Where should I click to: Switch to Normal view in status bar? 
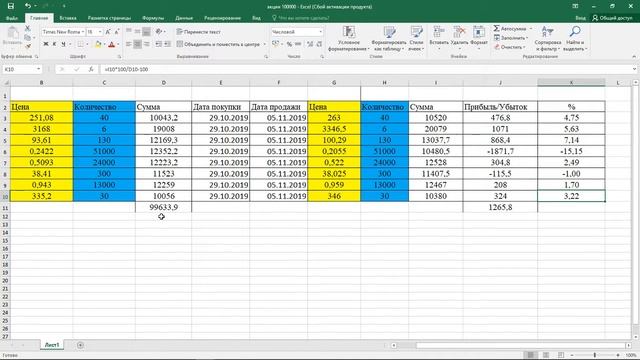pyautogui.click(x=531, y=355)
